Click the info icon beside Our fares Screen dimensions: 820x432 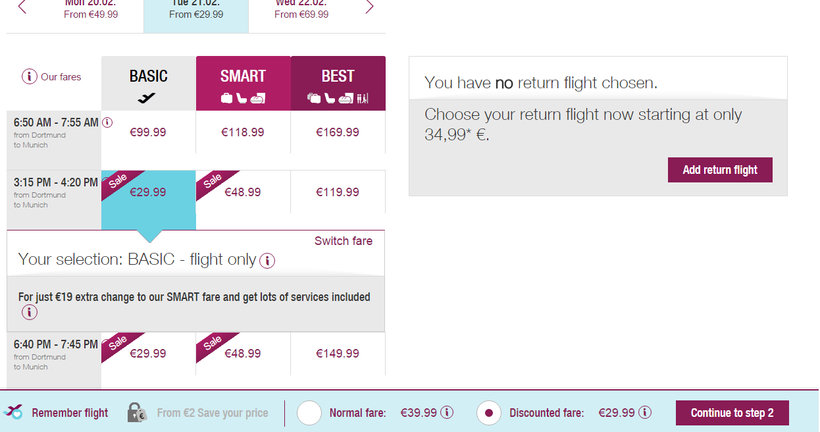click(30, 77)
